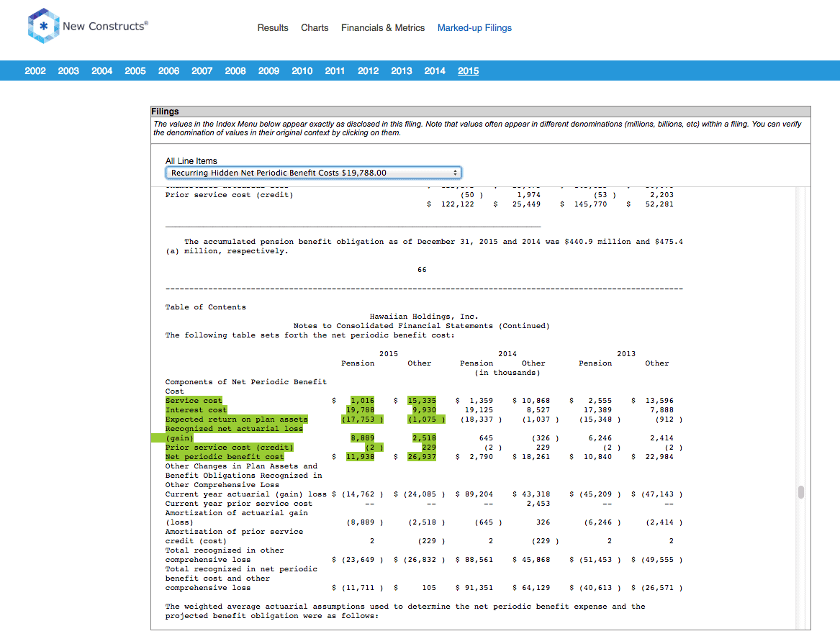
Task: Click highlighted Recognized net actuarial loss label
Action: [234, 429]
